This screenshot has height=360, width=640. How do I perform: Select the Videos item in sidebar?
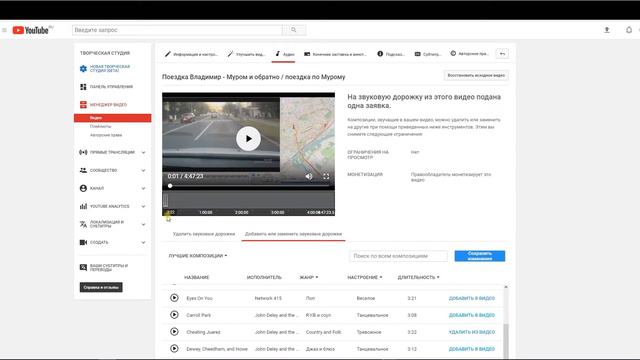113,118
